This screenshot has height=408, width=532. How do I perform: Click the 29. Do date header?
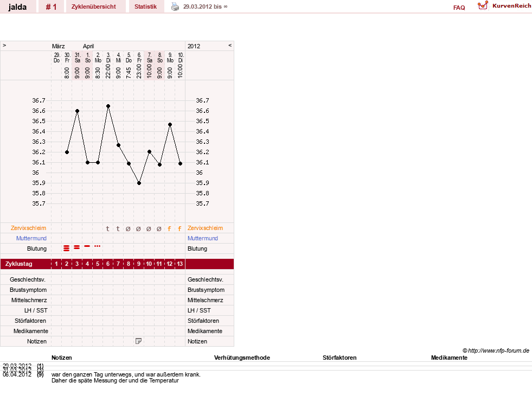point(56,58)
